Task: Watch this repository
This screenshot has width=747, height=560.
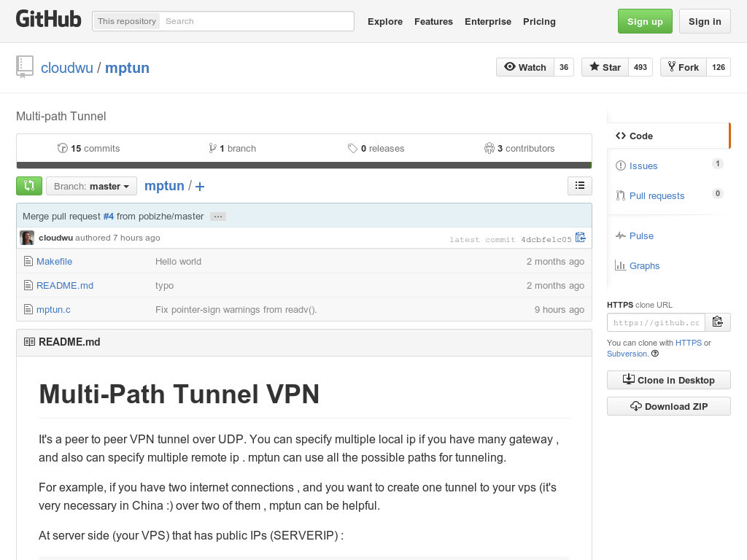Action: [x=525, y=67]
